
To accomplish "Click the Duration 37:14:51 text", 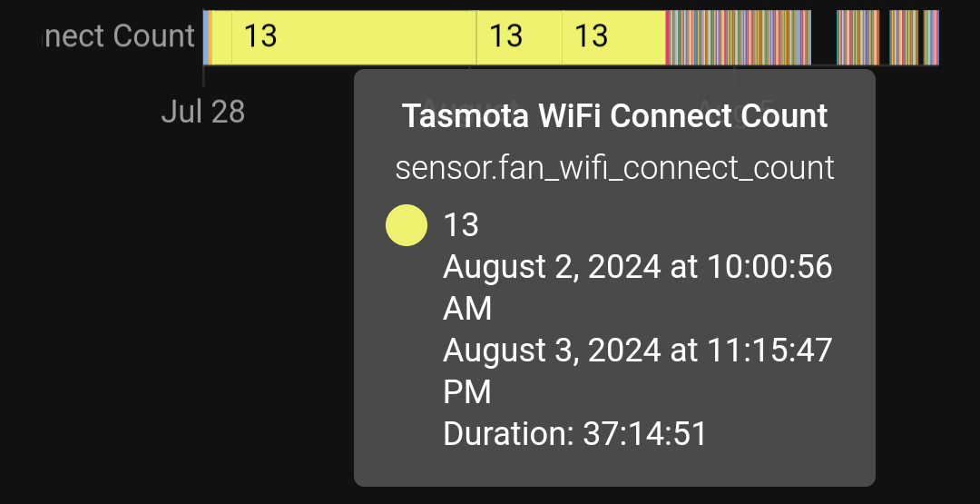I will 574,434.
